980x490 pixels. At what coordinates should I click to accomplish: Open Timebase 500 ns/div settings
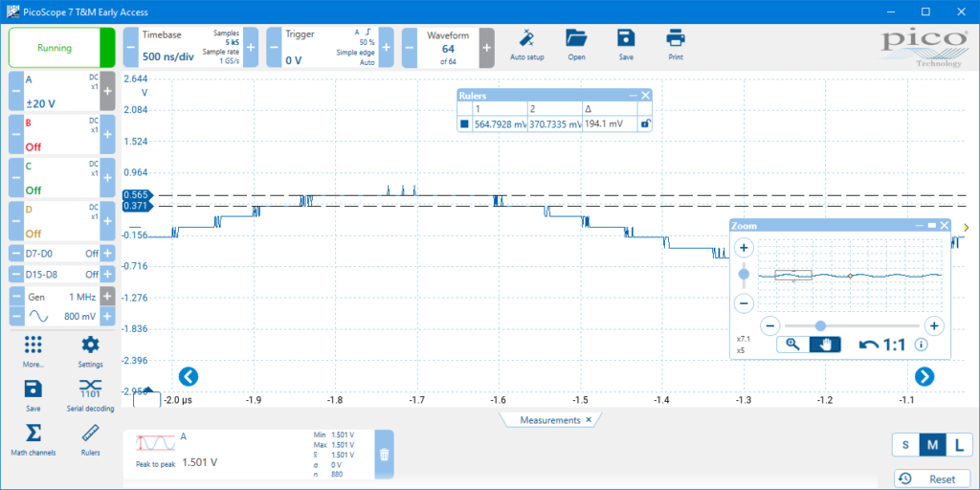190,48
